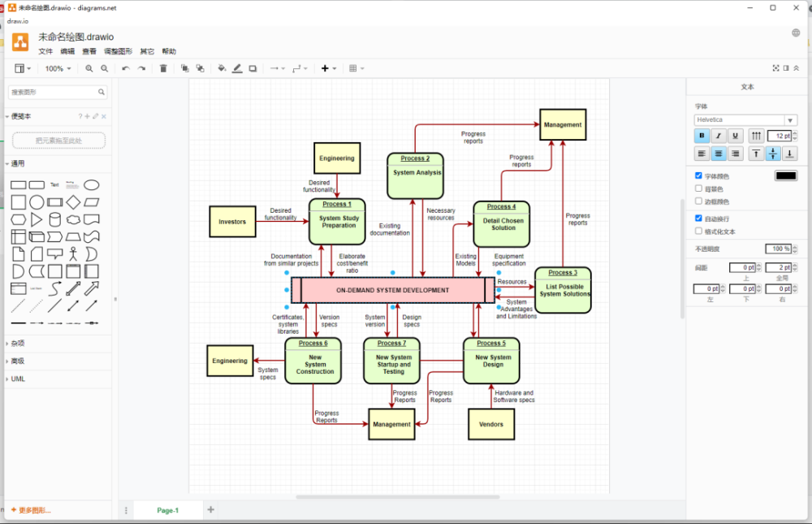This screenshot has height=524, width=812.
Task: Click the 更多图形 more shapes link
Action: click(x=32, y=510)
